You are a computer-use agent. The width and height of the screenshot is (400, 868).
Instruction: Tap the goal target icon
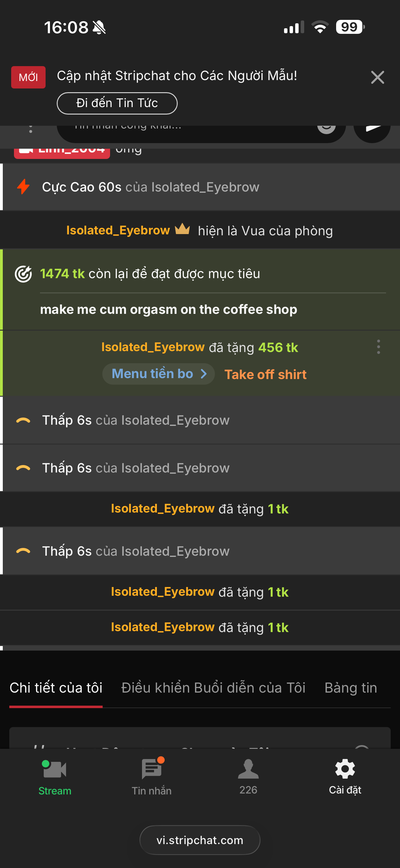[23, 274]
